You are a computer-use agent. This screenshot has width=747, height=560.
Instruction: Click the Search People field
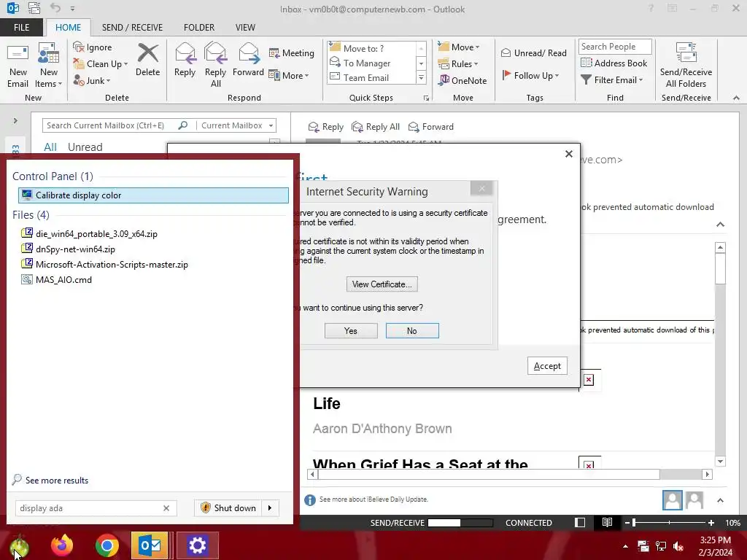615,46
